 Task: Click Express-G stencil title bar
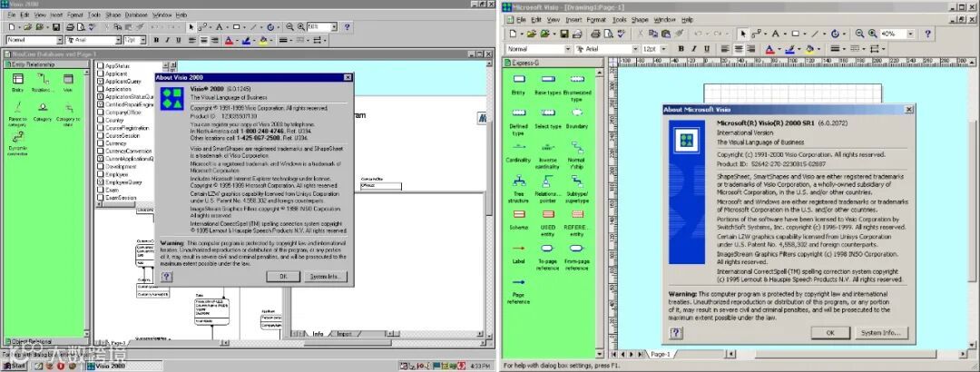tap(553, 63)
